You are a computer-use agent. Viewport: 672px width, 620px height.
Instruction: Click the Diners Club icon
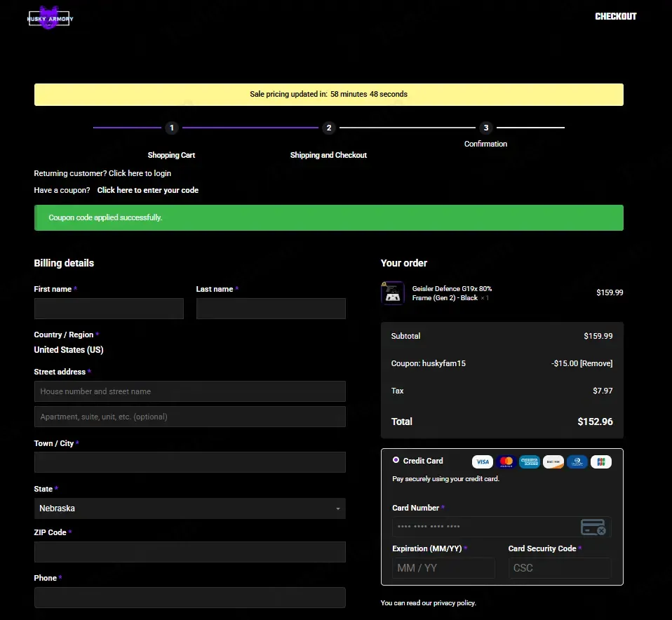click(x=577, y=461)
